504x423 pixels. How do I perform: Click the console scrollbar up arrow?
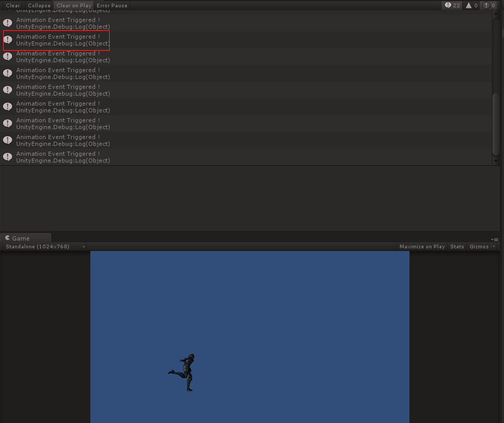[x=496, y=14]
